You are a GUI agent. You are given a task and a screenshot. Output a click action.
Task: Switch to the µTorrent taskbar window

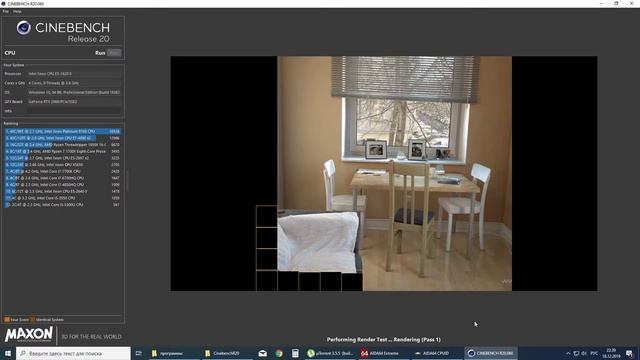coord(331,353)
